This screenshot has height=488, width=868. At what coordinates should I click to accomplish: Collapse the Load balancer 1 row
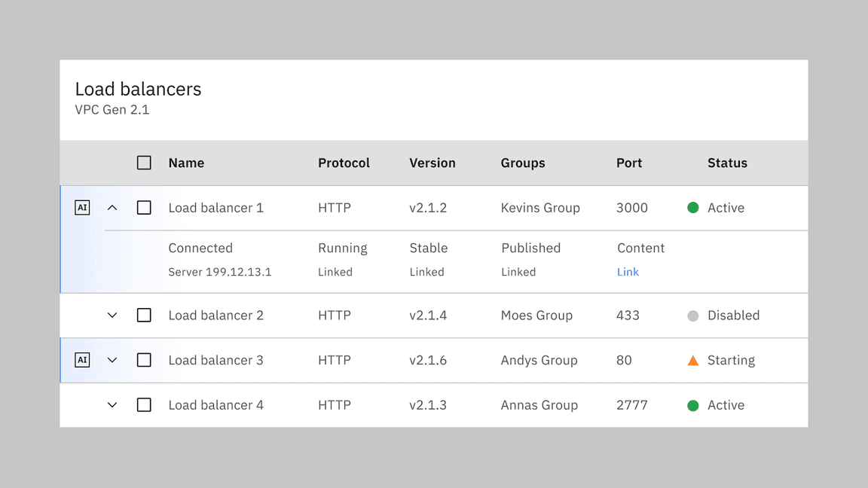(x=112, y=207)
